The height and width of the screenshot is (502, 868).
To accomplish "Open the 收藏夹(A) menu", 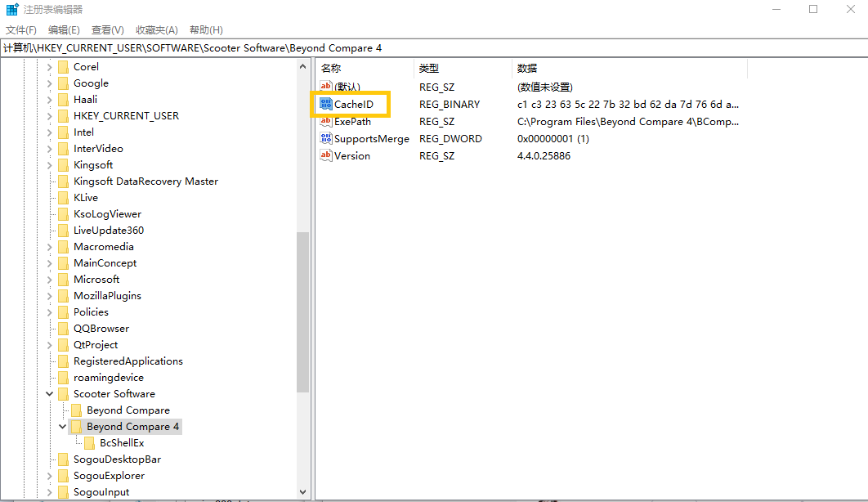I will pyautogui.click(x=157, y=30).
